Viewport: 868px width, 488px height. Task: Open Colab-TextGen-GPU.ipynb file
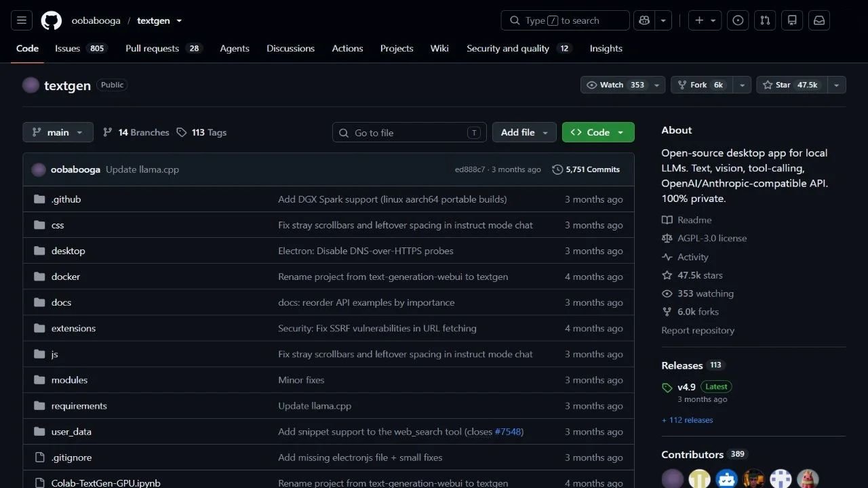(106, 483)
